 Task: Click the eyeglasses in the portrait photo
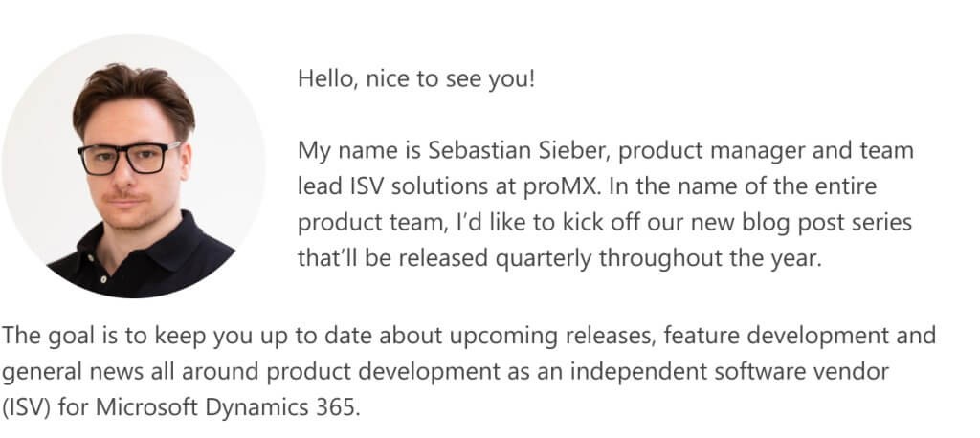coord(128,158)
